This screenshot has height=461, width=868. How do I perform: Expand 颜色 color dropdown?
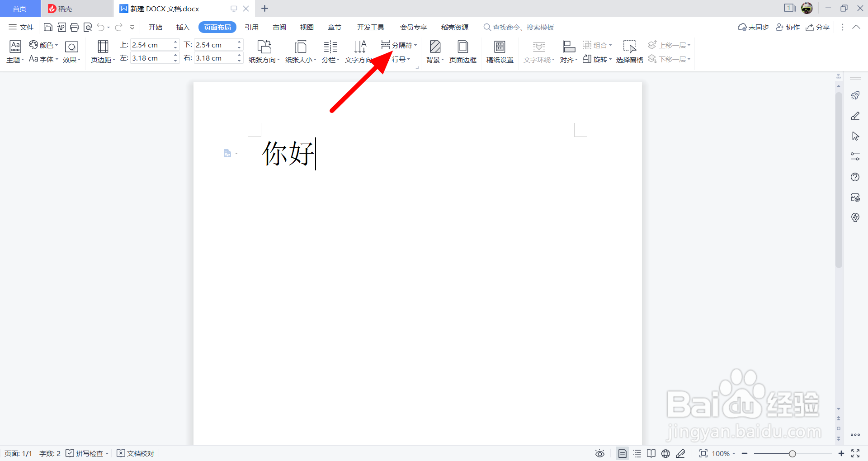click(43, 45)
